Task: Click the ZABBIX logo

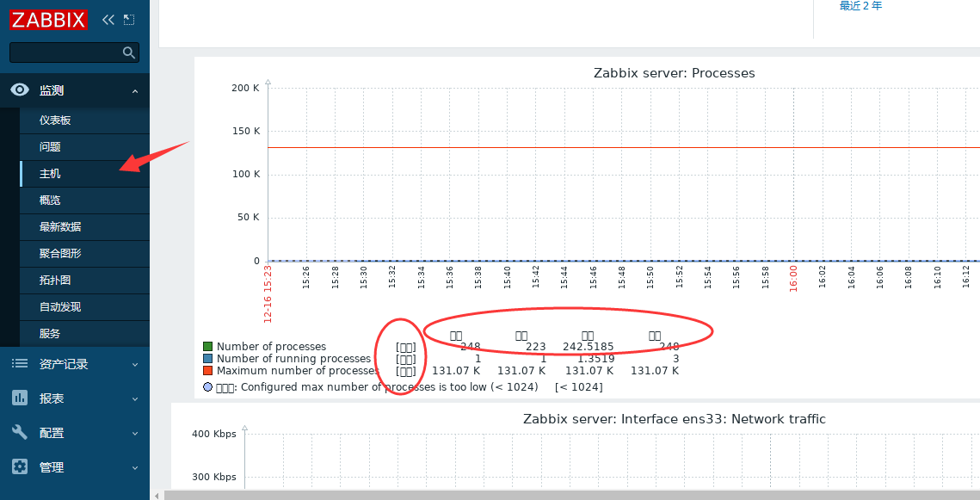Action: point(48,20)
